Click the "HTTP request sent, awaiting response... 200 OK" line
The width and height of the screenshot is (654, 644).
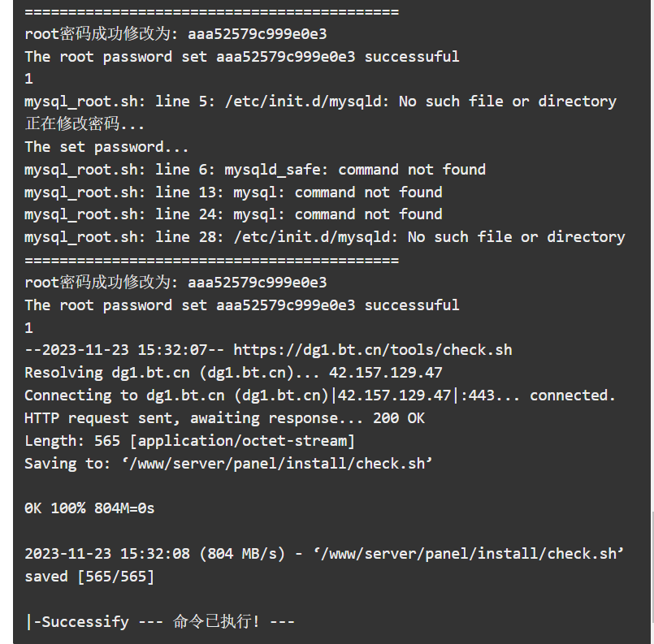click(x=224, y=418)
